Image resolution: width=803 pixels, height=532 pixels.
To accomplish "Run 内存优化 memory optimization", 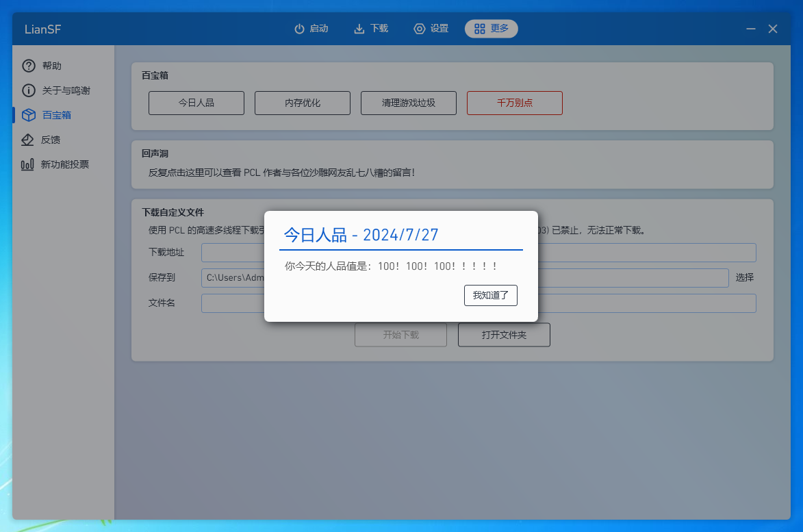I will click(x=302, y=103).
